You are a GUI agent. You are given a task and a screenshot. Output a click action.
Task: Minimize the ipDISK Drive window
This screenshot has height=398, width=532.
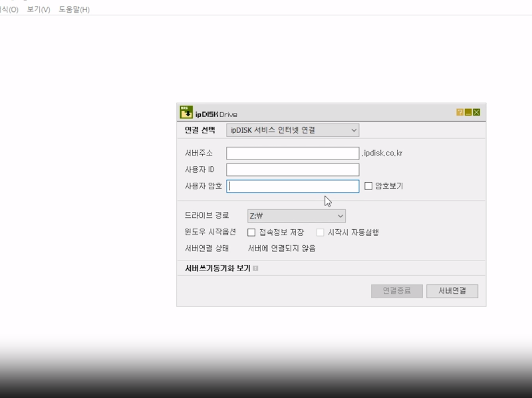[x=467, y=110]
